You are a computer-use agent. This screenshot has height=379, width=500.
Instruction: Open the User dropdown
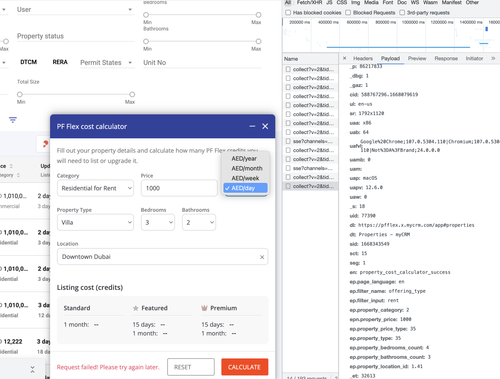tap(75, 10)
